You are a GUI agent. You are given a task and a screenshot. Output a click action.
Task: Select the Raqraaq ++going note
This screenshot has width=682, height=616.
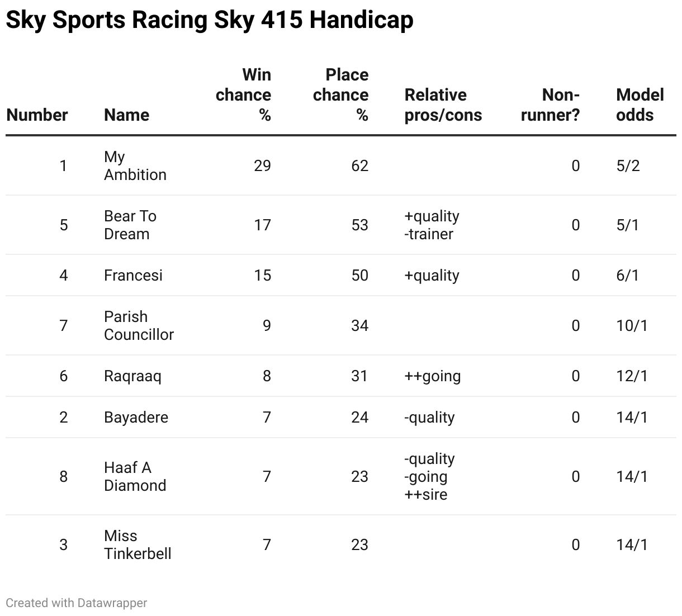pyautogui.click(x=432, y=376)
